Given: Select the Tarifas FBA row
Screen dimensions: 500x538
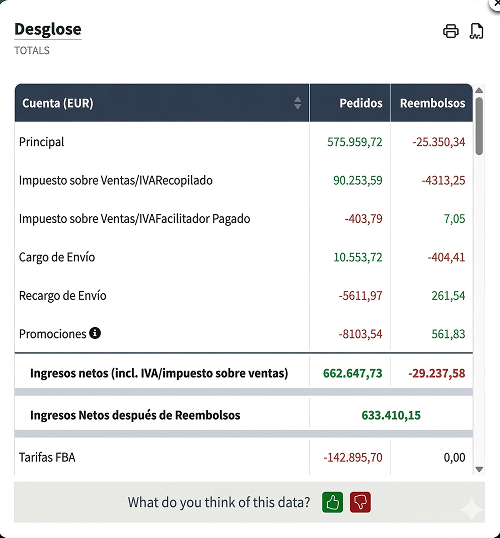Looking at the screenshot, I should click(244, 457).
